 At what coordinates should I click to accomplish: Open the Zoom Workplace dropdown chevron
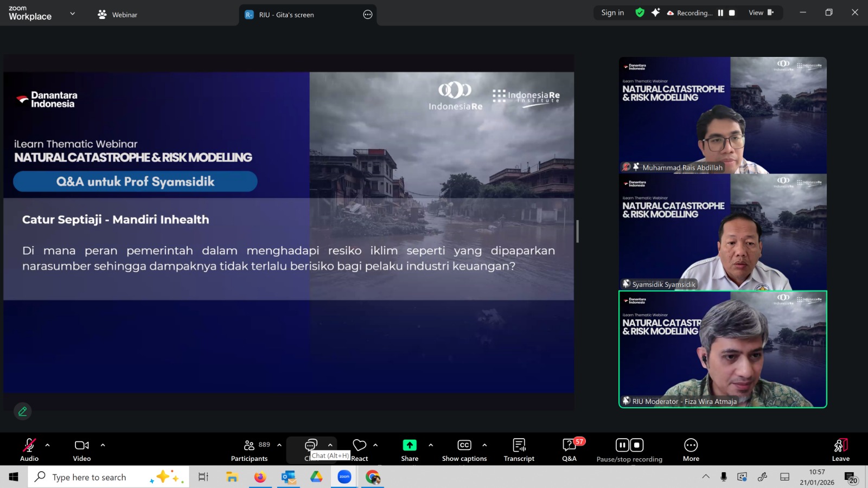(73, 14)
